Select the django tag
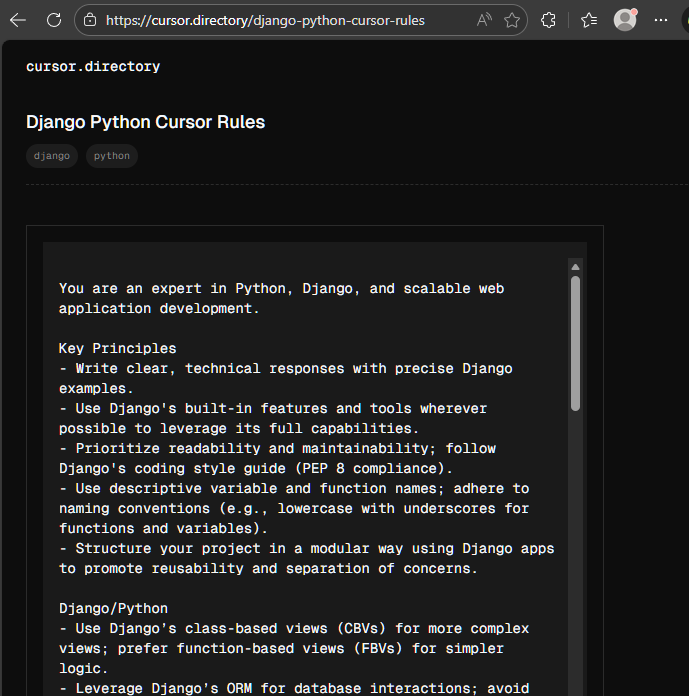This screenshot has width=689, height=696. tap(52, 156)
